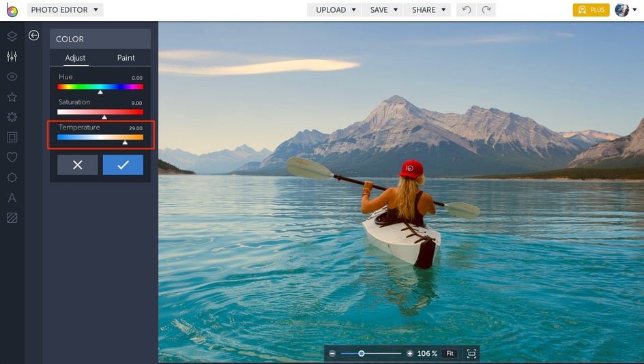
Task: Cancel color changes with X button
Action: tap(78, 165)
